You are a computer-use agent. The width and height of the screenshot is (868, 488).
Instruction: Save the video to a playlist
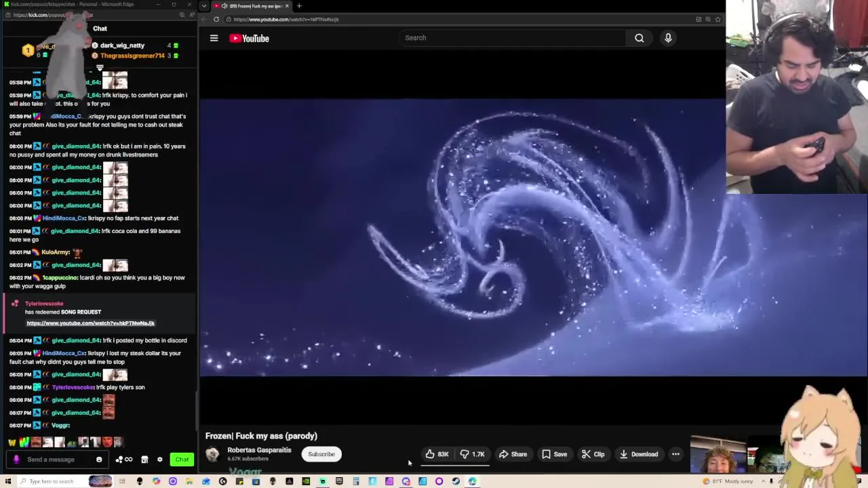coord(554,454)
